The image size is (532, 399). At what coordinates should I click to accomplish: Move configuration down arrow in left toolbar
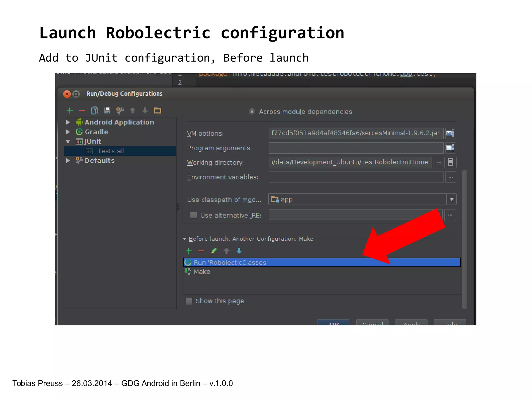(x=145, y=111)
